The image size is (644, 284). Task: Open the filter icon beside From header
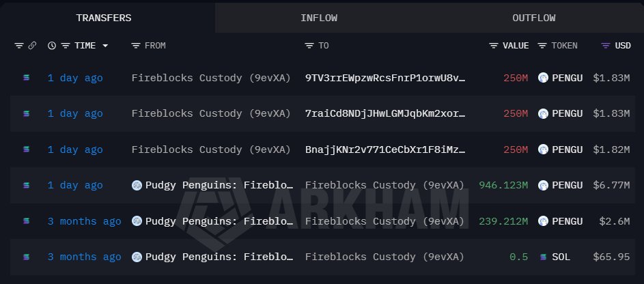pos(135,46)
